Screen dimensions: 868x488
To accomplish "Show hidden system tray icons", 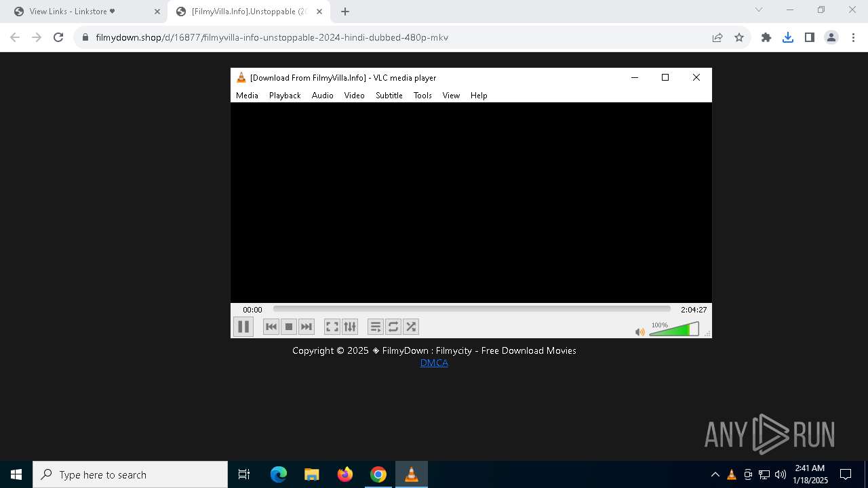I will [715, 474].
